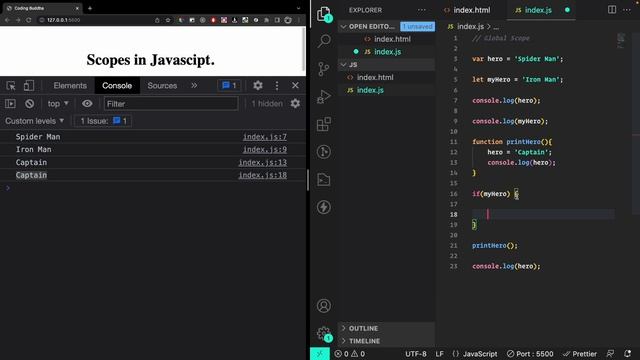Image resolution: width=640 pixels, height=360 pixels.
Task: Open the Run and Debug view
Action: (324, 97)
